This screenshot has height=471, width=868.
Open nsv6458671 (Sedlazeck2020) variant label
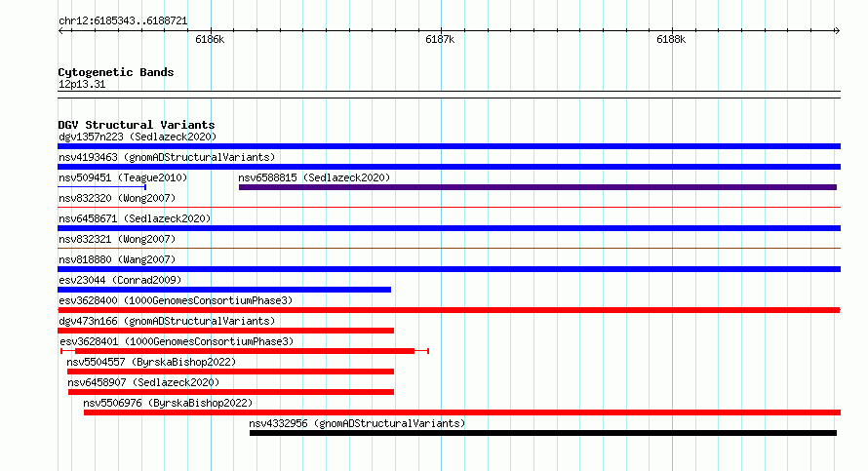[x=135, y=218]
